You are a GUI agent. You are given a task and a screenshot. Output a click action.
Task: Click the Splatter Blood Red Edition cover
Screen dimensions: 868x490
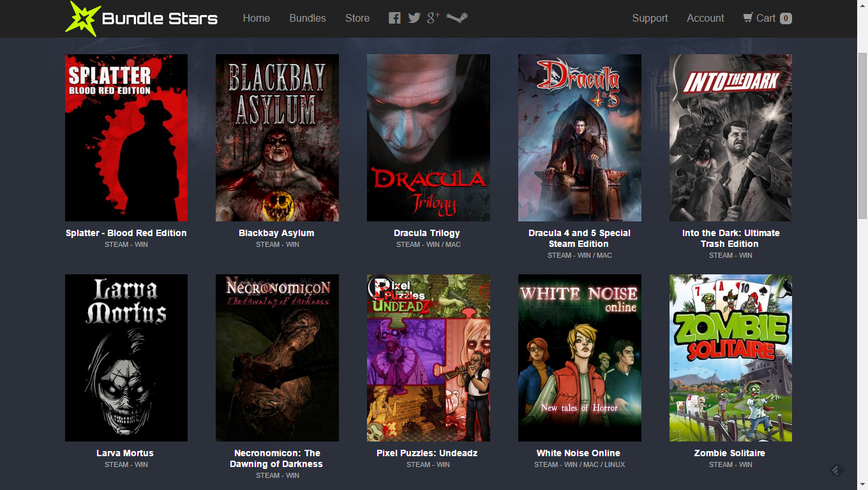(x=126, y=138)
